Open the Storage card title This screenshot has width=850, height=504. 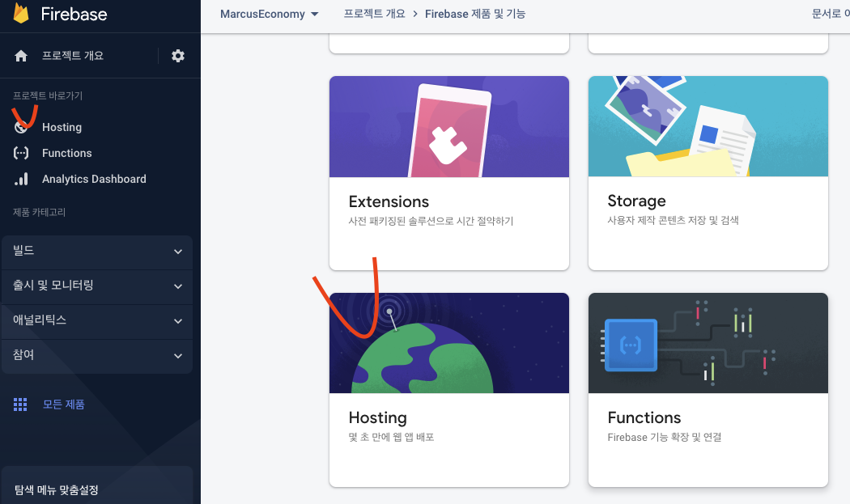(x=636, y=201)
